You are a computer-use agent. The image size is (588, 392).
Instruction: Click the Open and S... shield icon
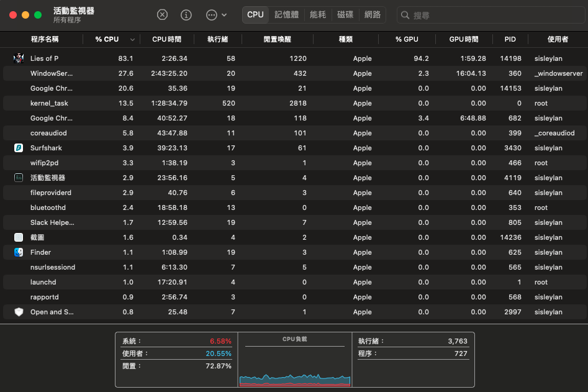point(19,312)
